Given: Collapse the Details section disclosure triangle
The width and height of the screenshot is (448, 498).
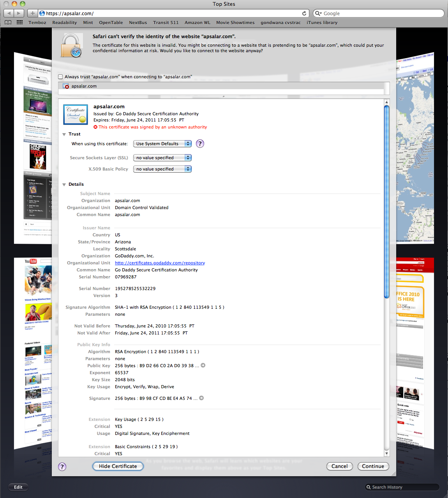Looking at the screenshot, I should coord(64,185).
